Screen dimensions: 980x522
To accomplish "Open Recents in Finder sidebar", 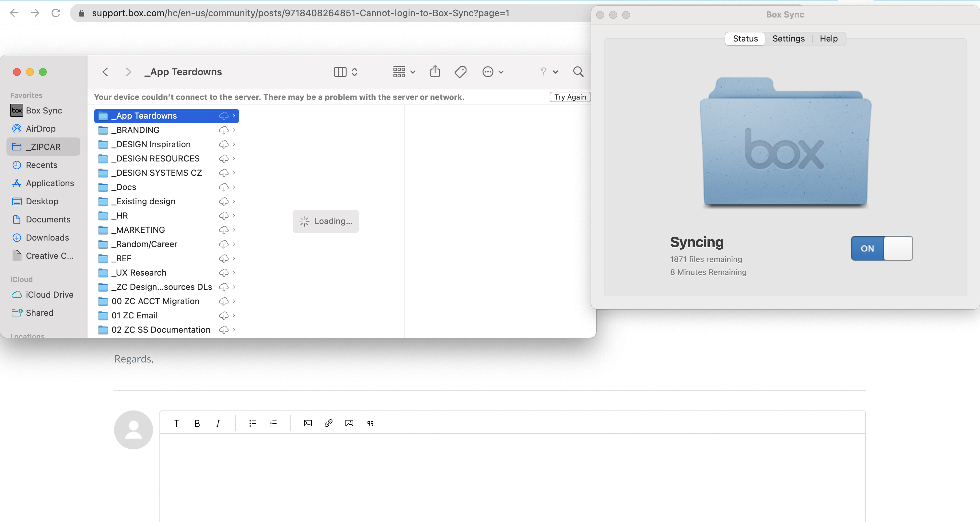I will tap(43, 165).
